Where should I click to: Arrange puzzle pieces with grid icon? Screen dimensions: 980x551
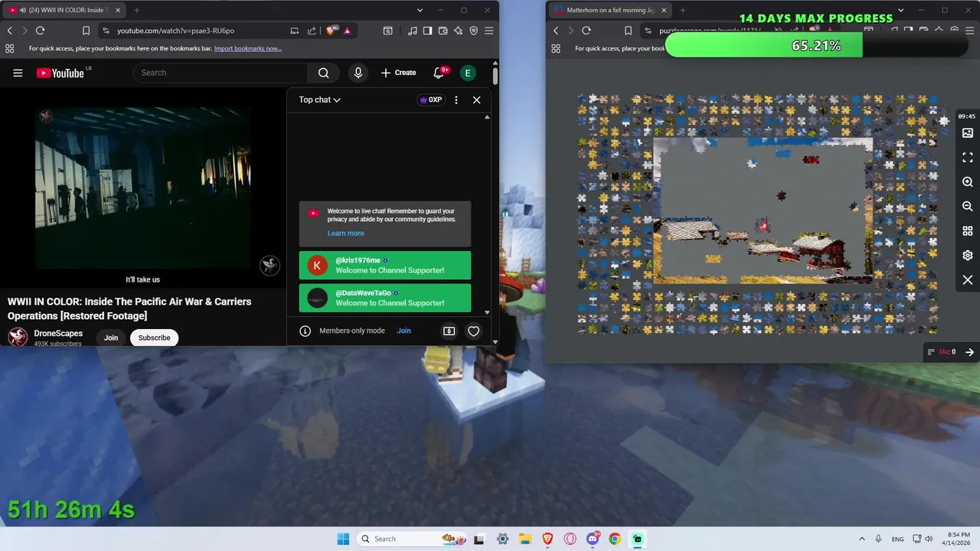[x=968, y=231]
